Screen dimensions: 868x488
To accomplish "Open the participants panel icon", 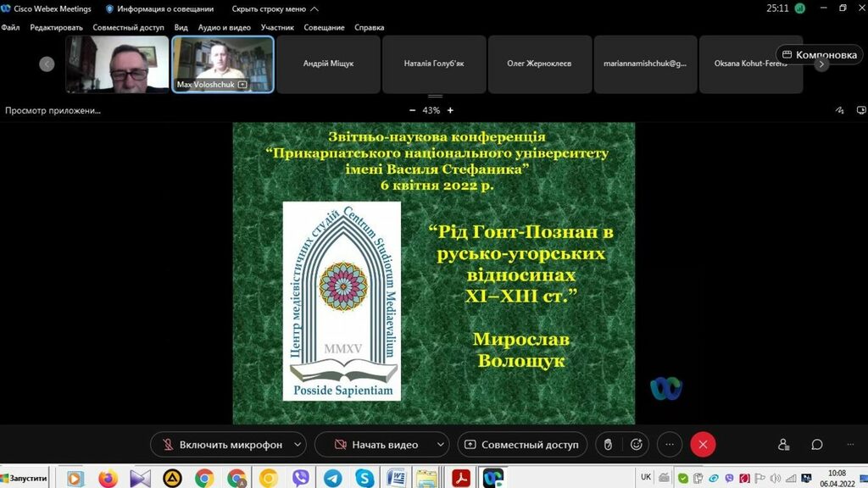I will point(783,444).
